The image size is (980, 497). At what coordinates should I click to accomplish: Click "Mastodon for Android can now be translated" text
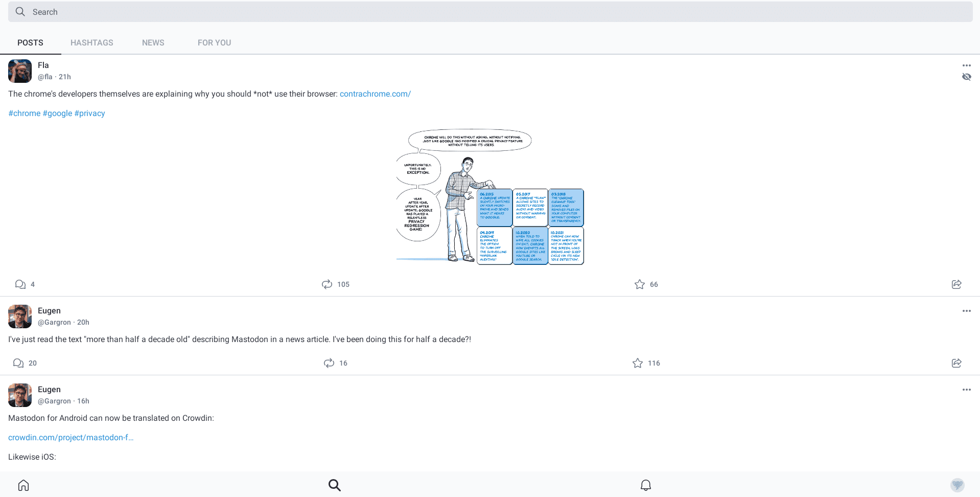(x=111, y=418)
